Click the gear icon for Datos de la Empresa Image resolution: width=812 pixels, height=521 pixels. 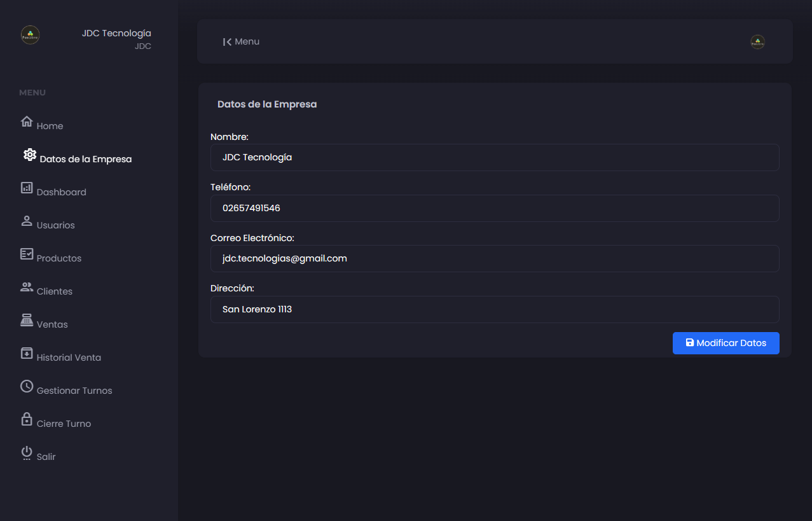(x=30, y=155)
